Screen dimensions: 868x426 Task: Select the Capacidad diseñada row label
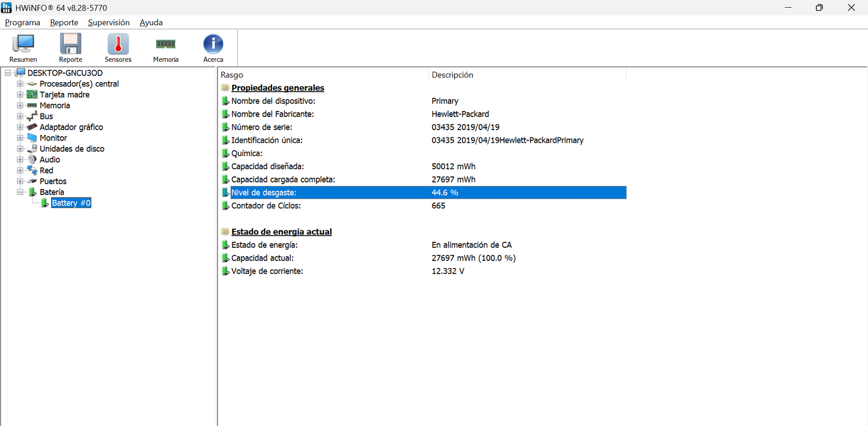(267, 166)
